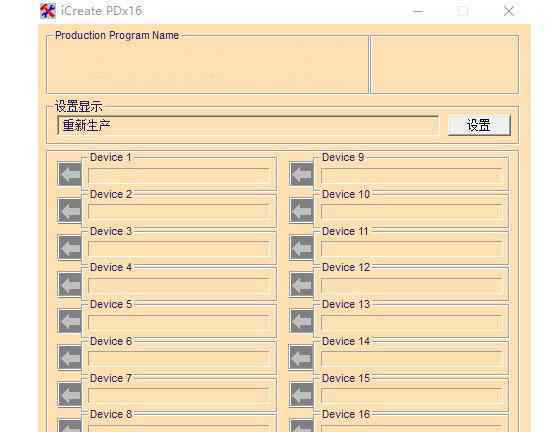
Task: Click the Device 11 status field
Action: 412,249
